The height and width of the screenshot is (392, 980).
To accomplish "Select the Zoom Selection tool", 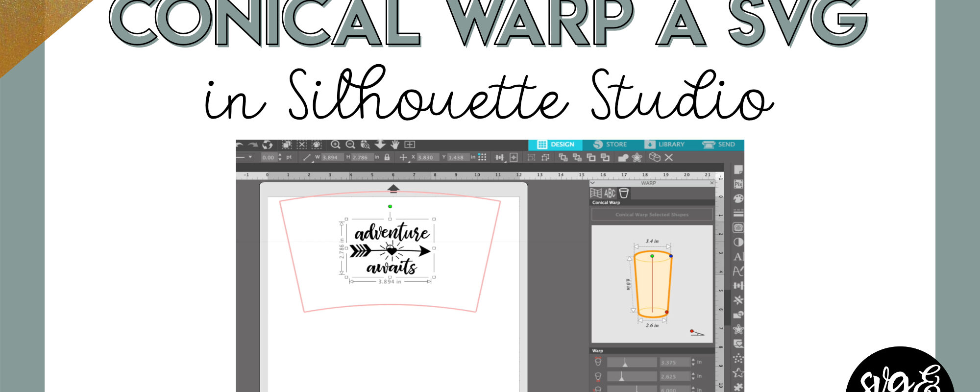I will (365, 145).
